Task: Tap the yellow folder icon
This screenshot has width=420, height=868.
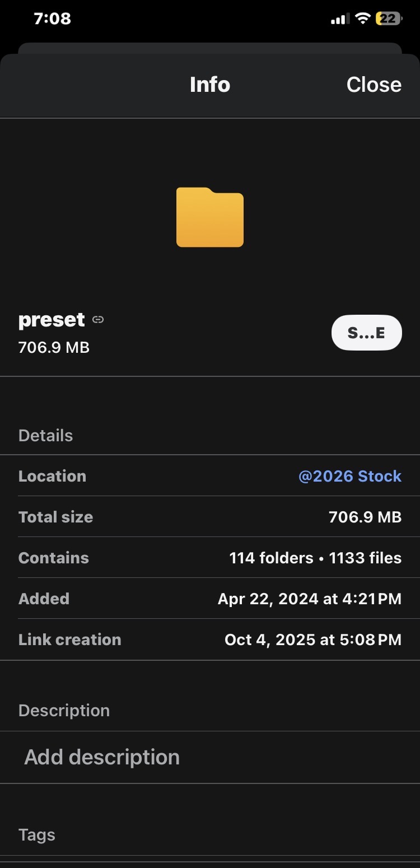Action: 210,217
